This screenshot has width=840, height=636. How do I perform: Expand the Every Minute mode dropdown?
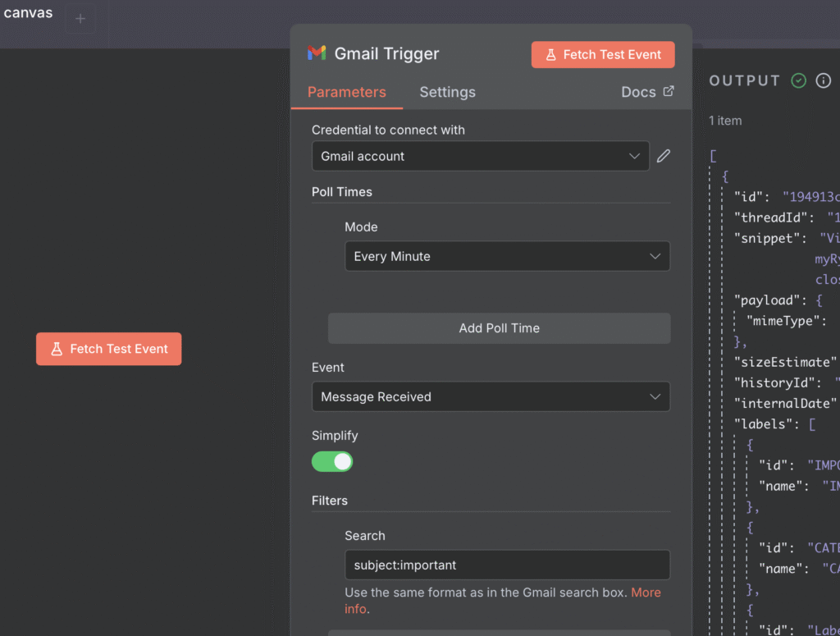(x=507, y=256)
